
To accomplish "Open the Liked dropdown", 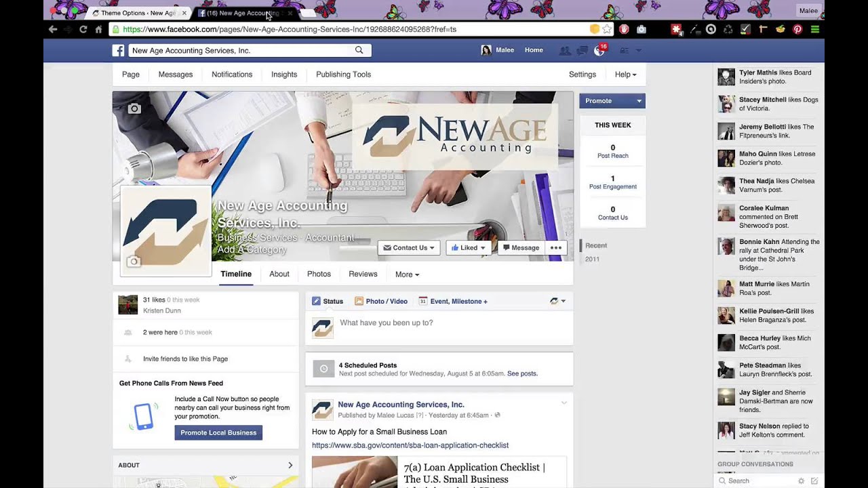I will (x=469, y=248).
